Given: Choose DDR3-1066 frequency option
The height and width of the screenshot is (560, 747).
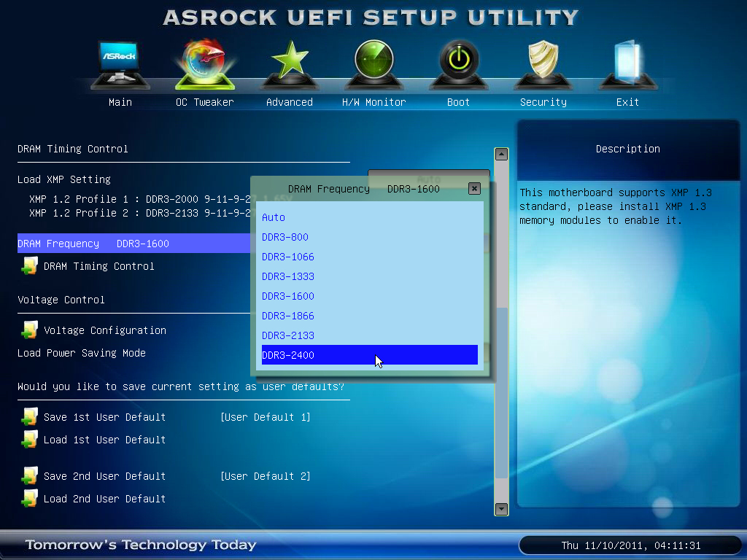Looking at the screenshot, I should [370, 257].
